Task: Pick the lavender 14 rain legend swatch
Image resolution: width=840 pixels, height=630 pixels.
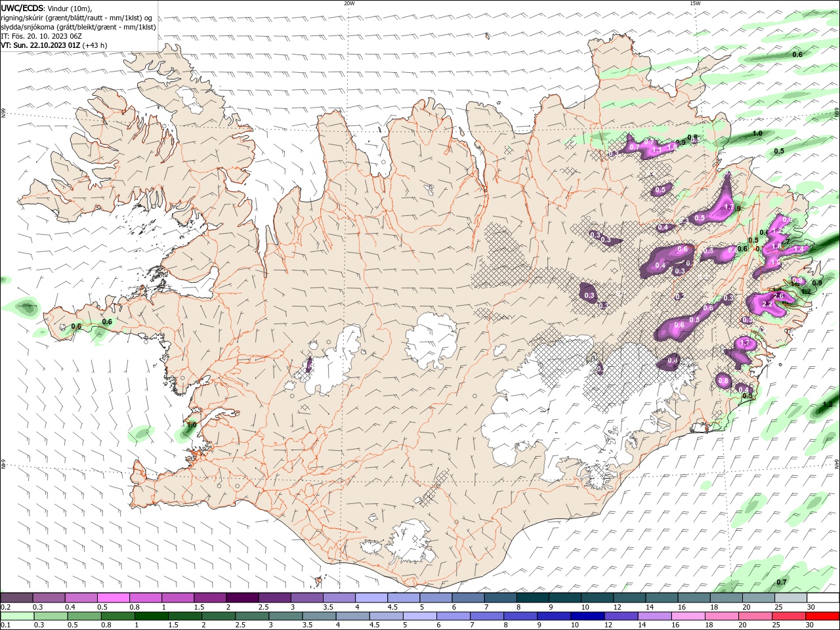Action: pos(654,616)
